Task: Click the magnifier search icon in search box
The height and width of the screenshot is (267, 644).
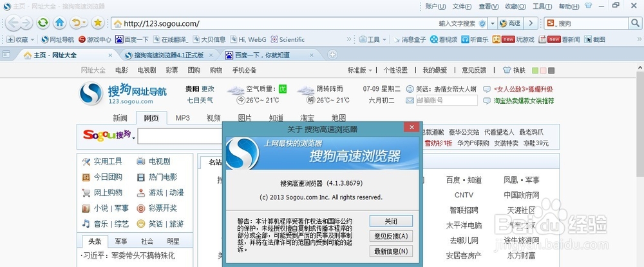Action: (634, 23)
